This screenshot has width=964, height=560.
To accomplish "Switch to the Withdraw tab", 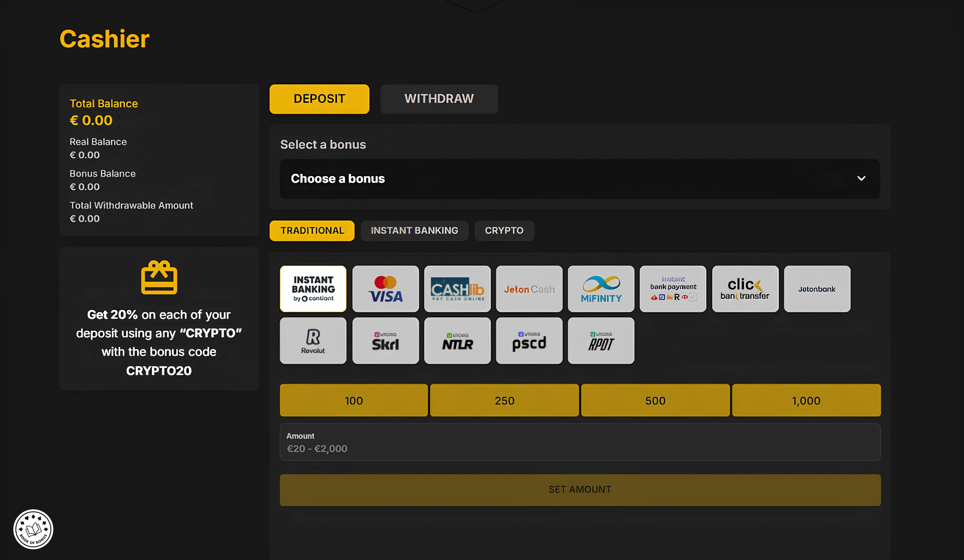I will (439, 99).
